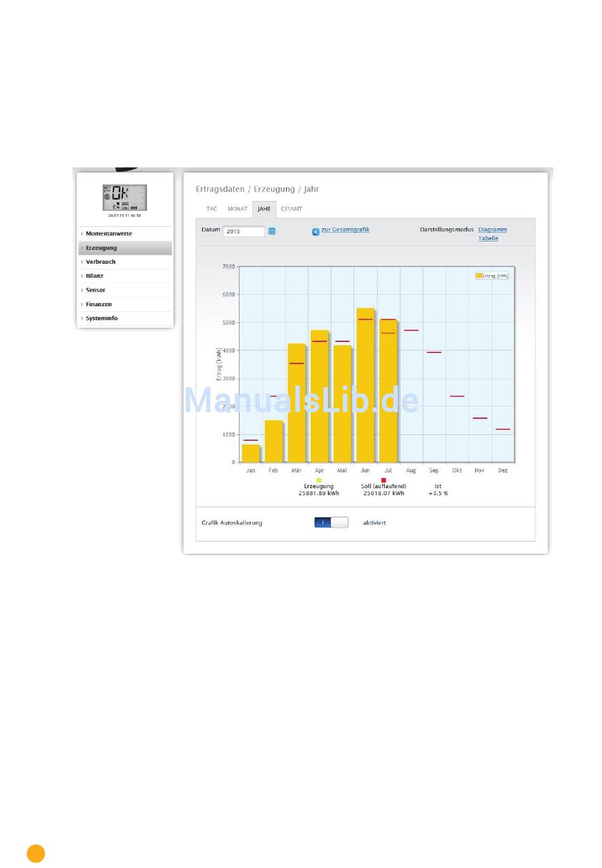The width and height of the screenshot is (602, 868).
Task: Click the Mär yield bar
Action: [297, 403]
